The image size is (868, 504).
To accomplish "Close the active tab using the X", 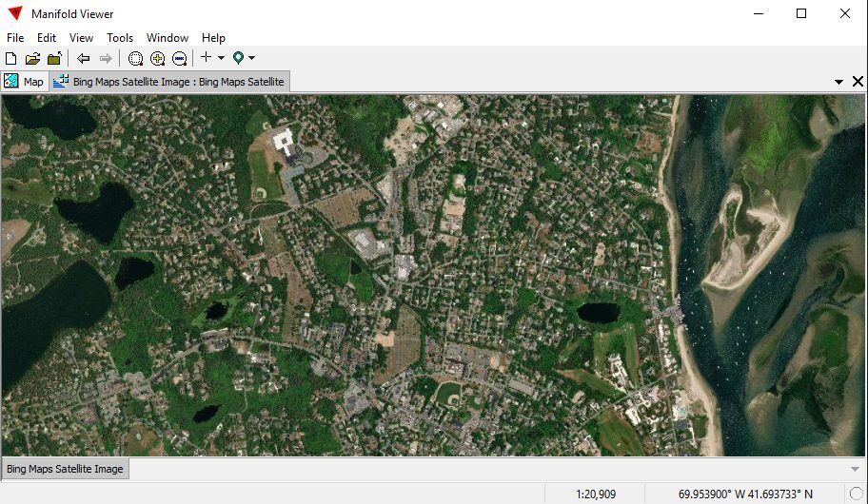I will [858, 82].
